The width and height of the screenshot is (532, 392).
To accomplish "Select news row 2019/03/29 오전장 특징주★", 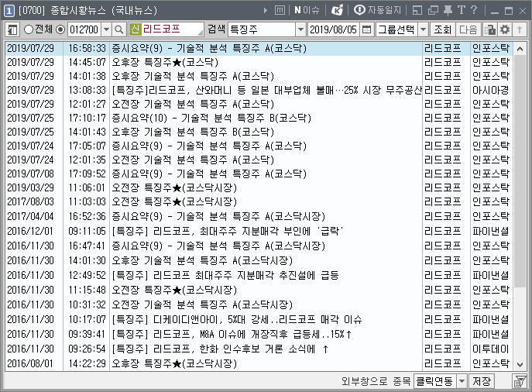I will click(x=259, y=187).
